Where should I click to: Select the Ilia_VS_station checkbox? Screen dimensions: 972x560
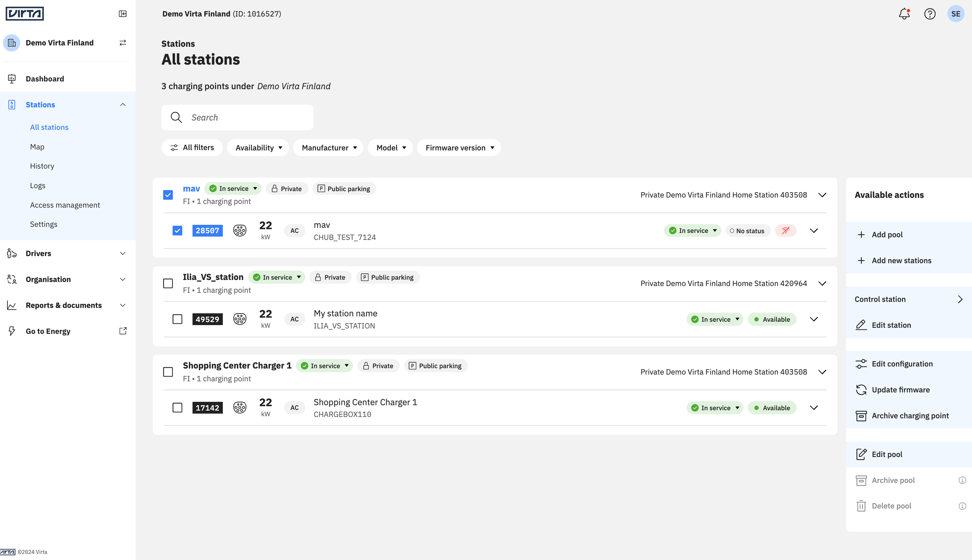pyautogui.click(x=168, y=283)
